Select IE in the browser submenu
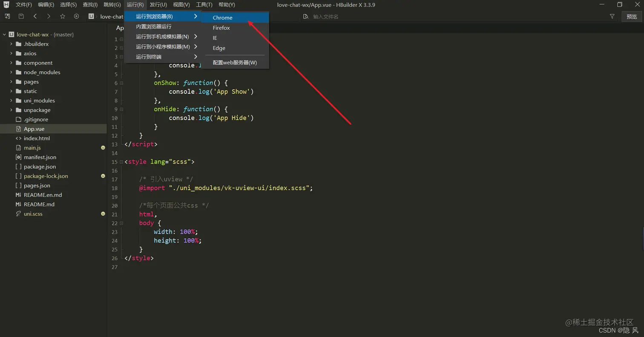Viewport: 644px width, 337px height. tap(235, 38)
